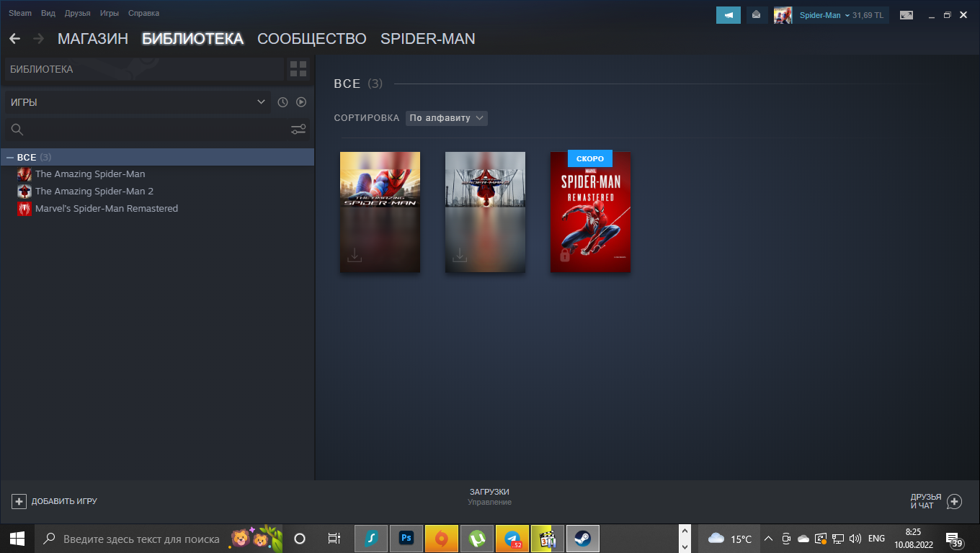This screenshot has height=553, width=980.
Task: Open the announcements megaphone icon
Action: (728, 15)
